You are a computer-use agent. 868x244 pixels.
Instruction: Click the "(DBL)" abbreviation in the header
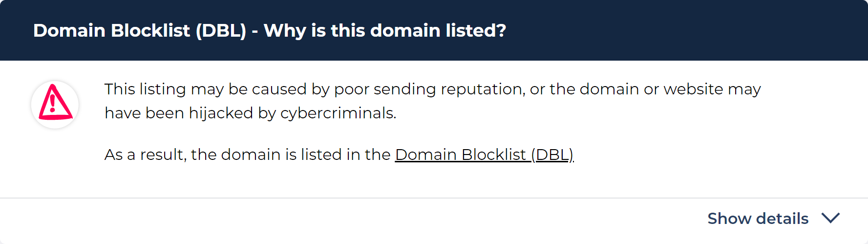pyautogui.click(x=221, y=31)
